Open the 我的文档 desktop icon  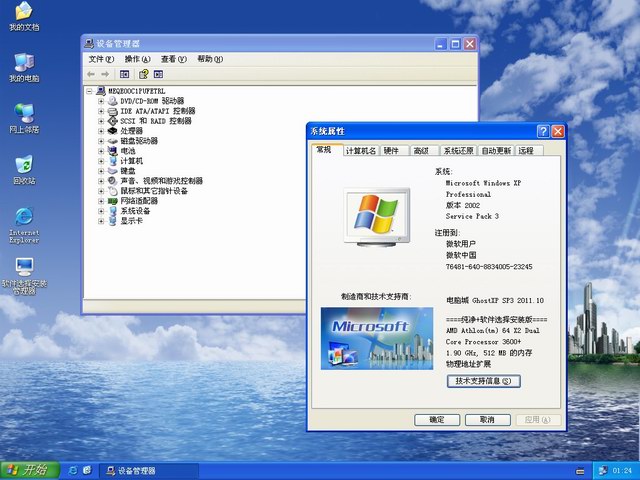pyautogui.click(x=24, y=16)
